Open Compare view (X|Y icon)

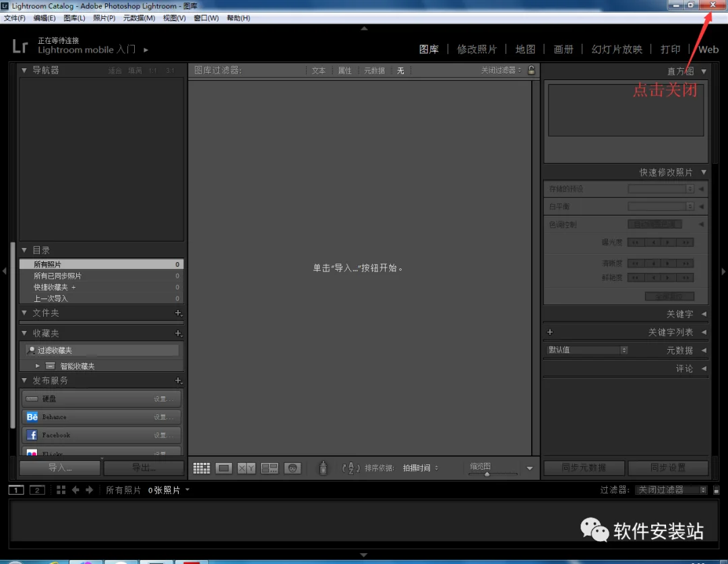247,468
